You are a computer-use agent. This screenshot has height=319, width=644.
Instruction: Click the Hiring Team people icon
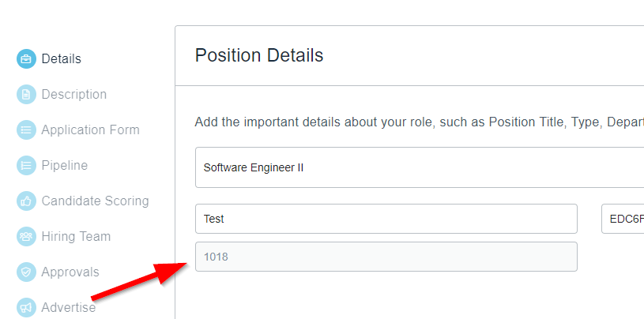point(26,236)
